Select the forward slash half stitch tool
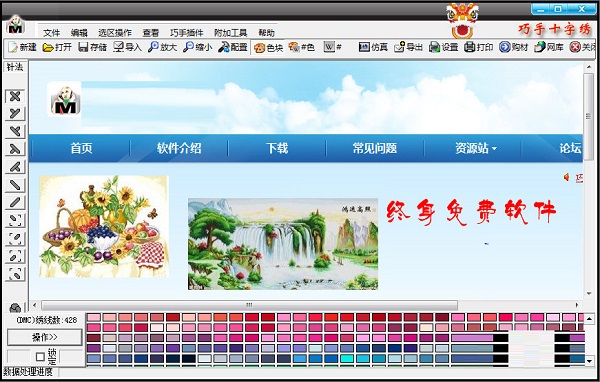 [x=15, y=202]
